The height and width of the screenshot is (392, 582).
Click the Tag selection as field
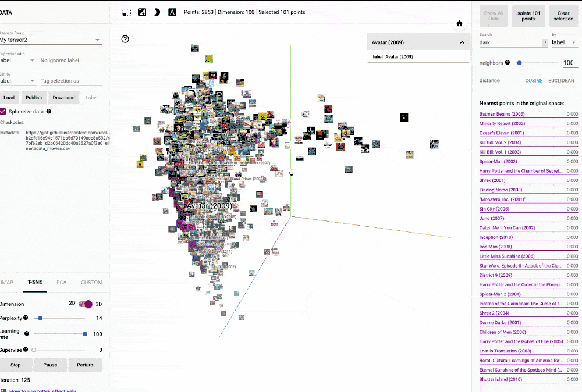point(71,81)
